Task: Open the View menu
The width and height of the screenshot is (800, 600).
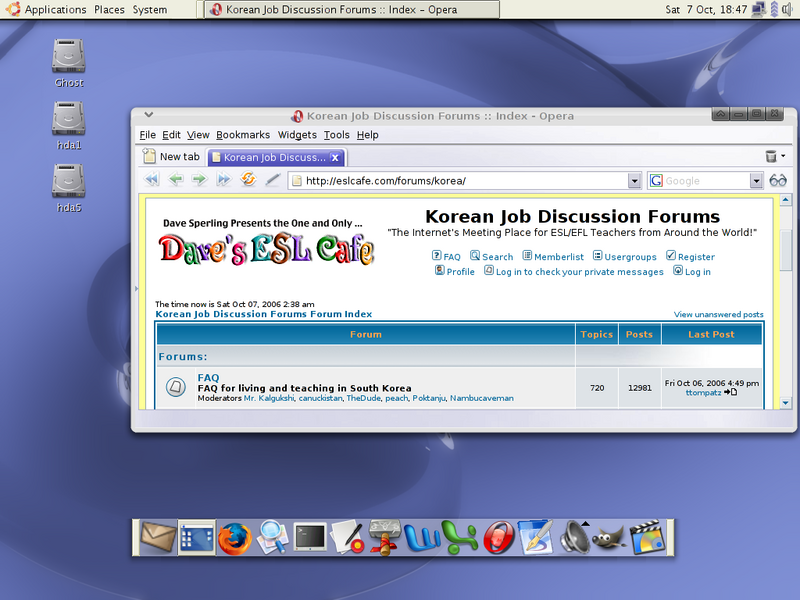Action: point(198,135)
